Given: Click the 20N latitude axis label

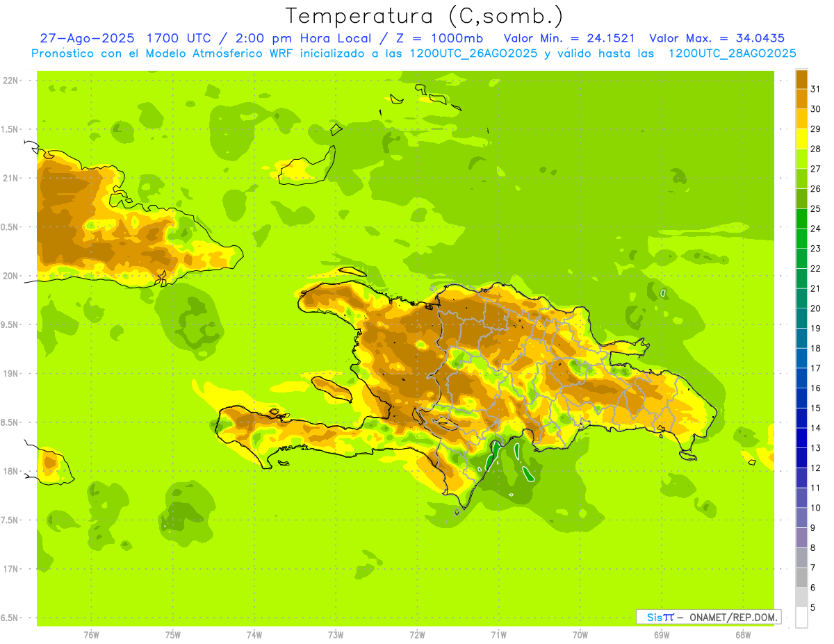Looking at the screenshot, I should tap(11, 276).
